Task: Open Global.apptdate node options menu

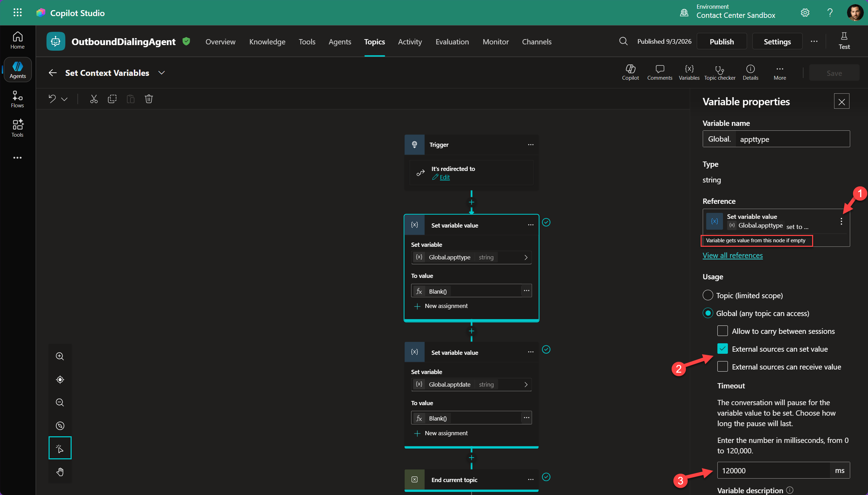Action: coord(530,352)
